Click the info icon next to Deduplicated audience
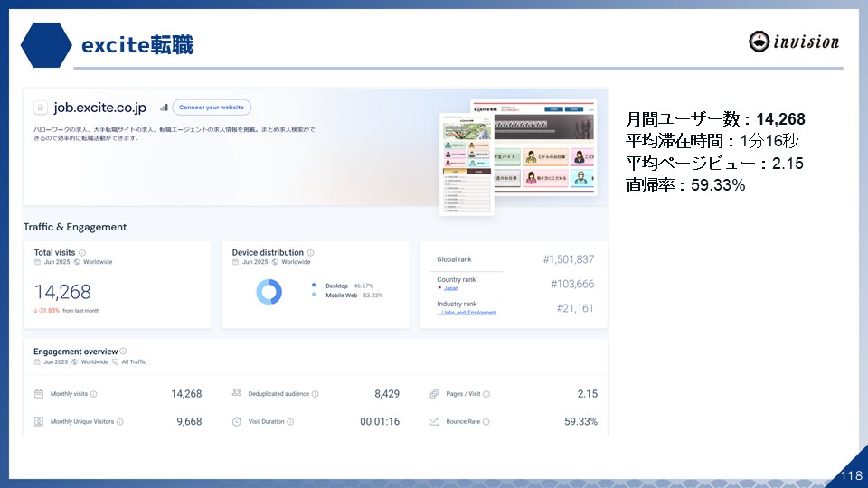 pos(315,394)
